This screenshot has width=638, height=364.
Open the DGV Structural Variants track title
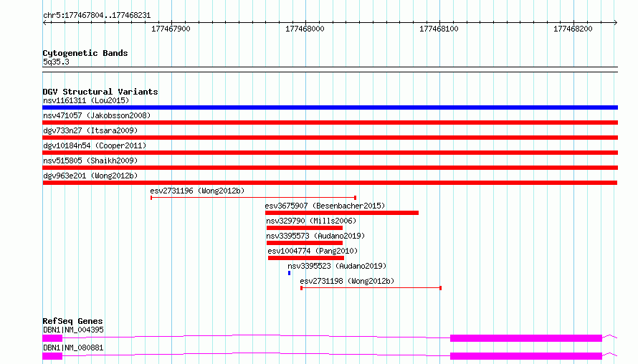point(100,92)
